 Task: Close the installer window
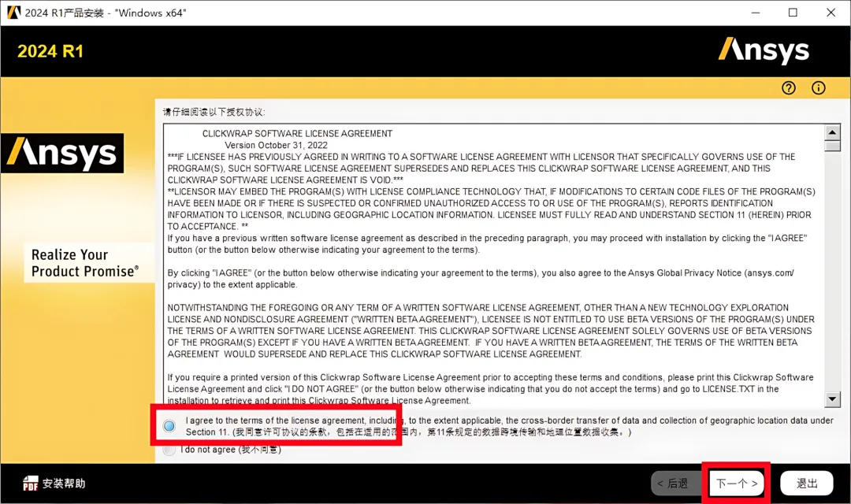pyautogui.click(x=831, y=13)
